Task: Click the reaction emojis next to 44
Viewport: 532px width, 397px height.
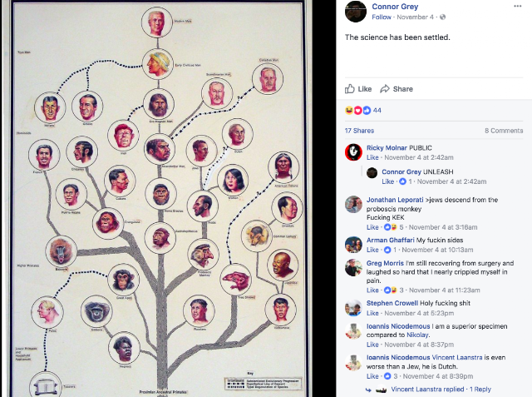Action: point(357,111)
